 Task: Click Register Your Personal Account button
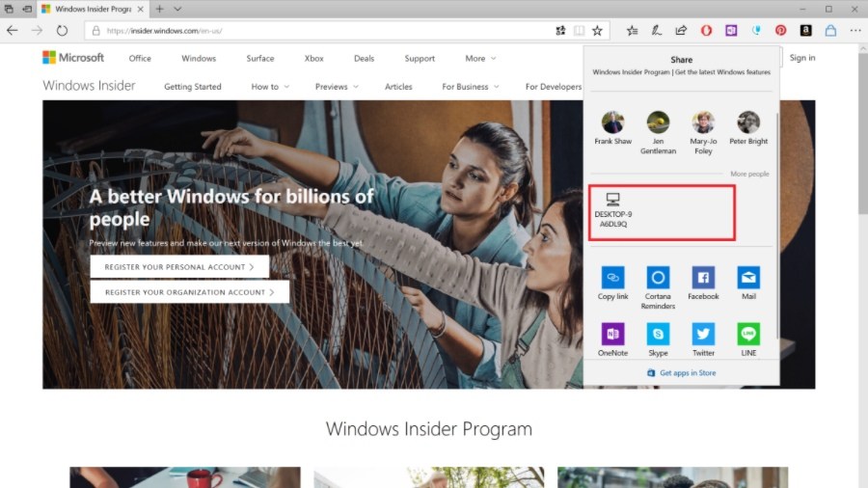179,266
